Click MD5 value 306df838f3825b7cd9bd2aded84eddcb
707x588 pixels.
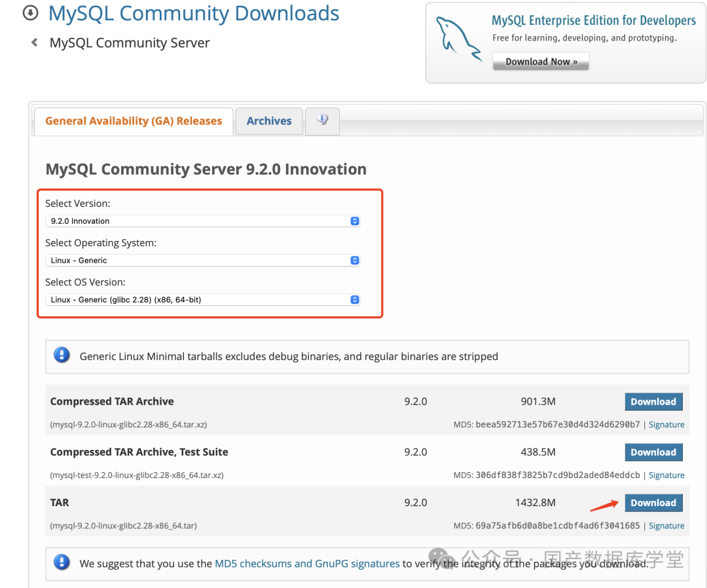[558, 475]
